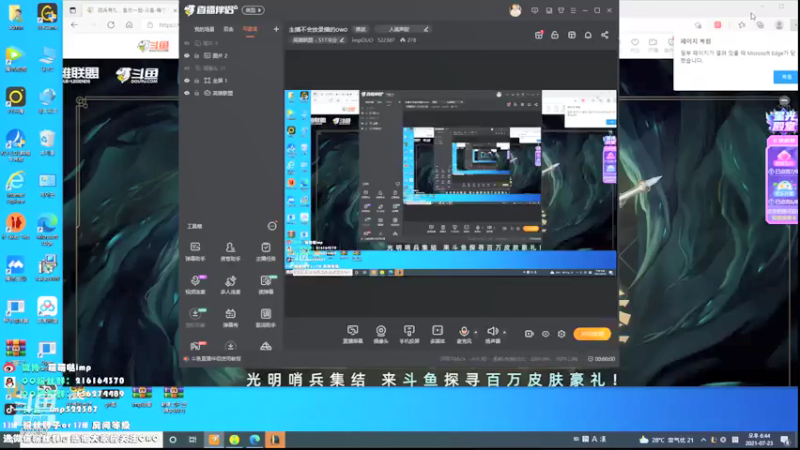Open the notification bell in stream header
This screenshot has height=450, width=800.
pyautogui.click(x=588, y=35)
